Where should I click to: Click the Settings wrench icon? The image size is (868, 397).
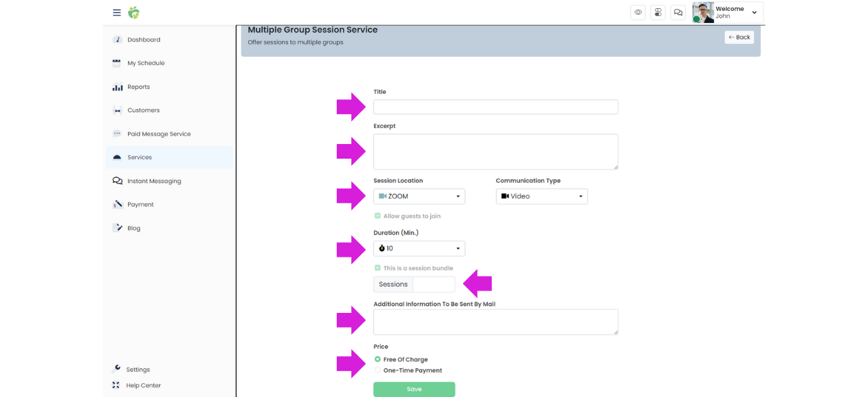[x=116, y=369]
